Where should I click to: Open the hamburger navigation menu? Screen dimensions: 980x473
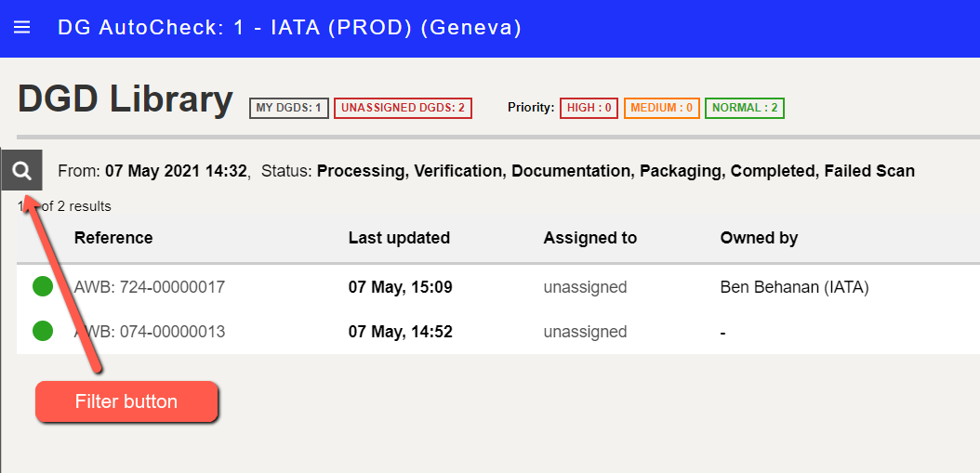click(22, 28)
